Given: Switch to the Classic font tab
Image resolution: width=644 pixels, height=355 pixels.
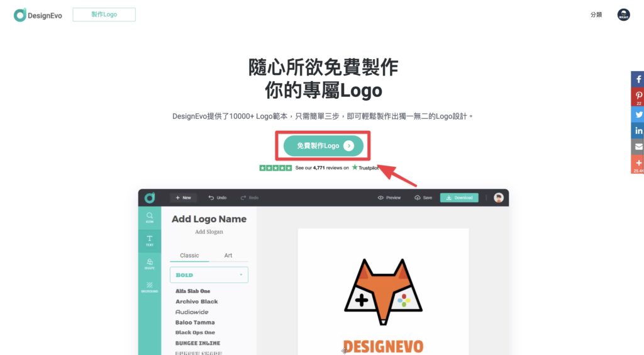Looking at the screenshot, I should 189,256.
